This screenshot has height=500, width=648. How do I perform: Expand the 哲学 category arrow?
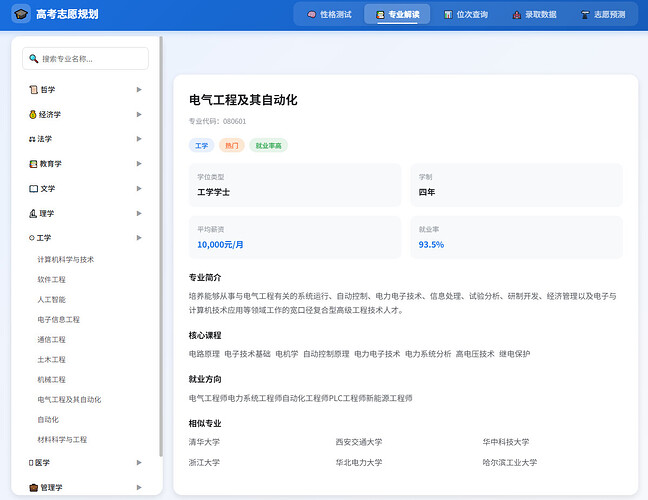139,89
